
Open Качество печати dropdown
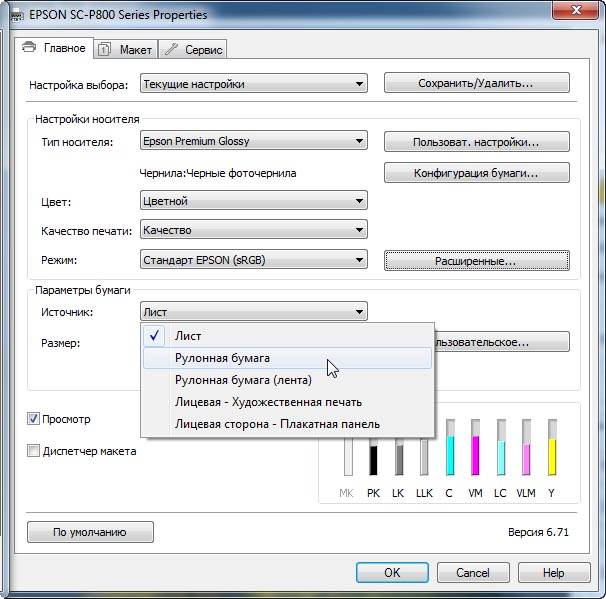(254, 230)
